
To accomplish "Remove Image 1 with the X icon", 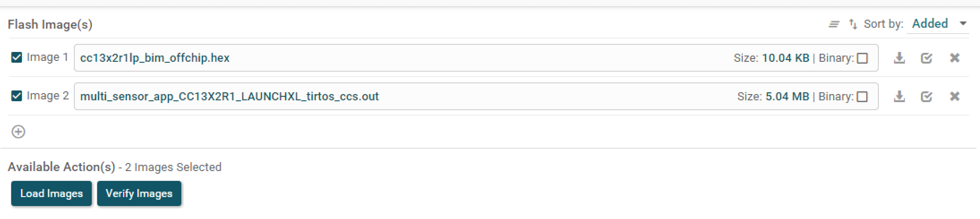I will coord(954,58).
